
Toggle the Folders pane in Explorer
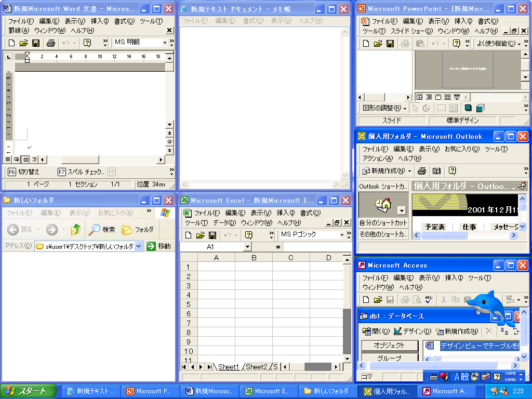click(x=138, y=230)
